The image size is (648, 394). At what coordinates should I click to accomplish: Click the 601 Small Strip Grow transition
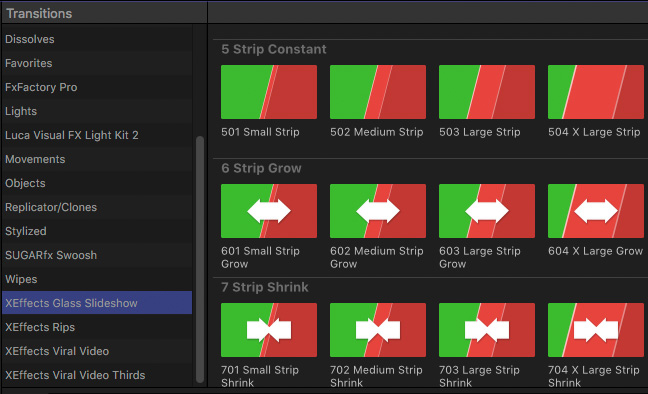[x=269, y=211]
